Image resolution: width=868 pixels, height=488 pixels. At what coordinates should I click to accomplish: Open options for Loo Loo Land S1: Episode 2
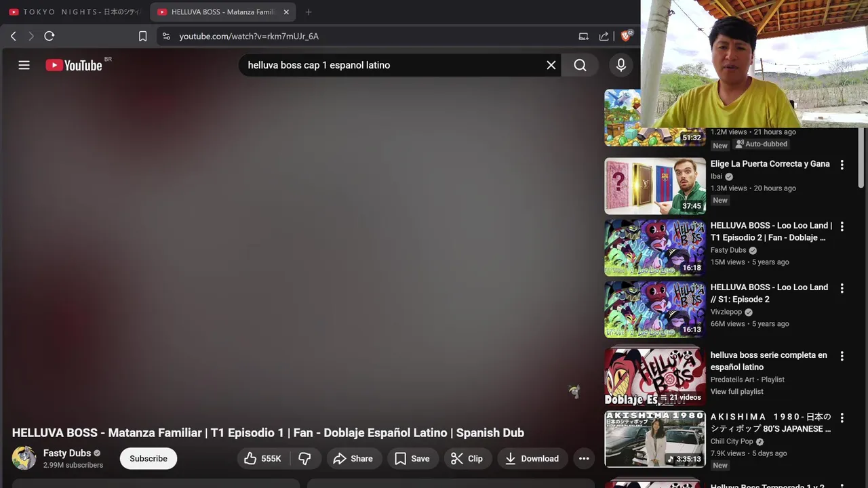[x=842, y=288]
